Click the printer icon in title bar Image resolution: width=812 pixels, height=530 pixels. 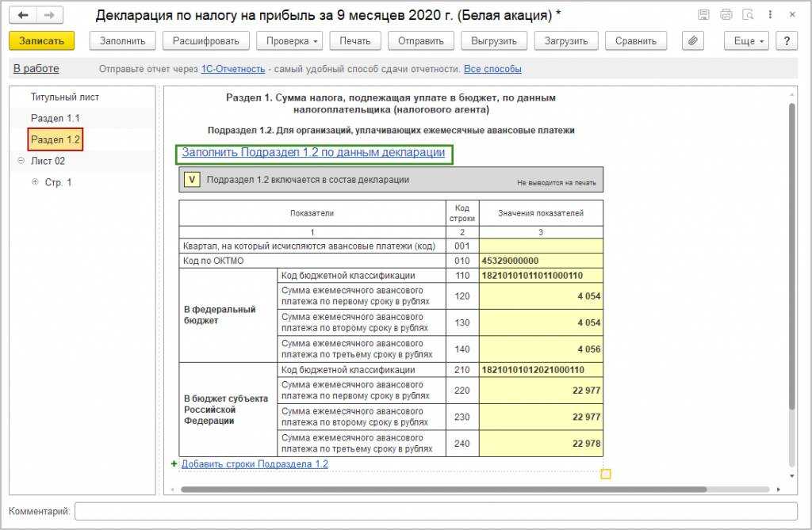(726, 15)
